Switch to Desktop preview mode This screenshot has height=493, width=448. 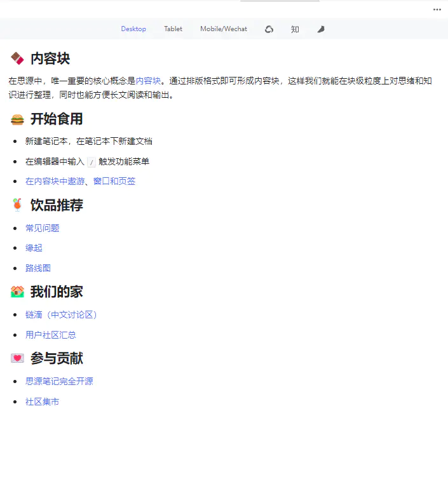click(133, 29)
